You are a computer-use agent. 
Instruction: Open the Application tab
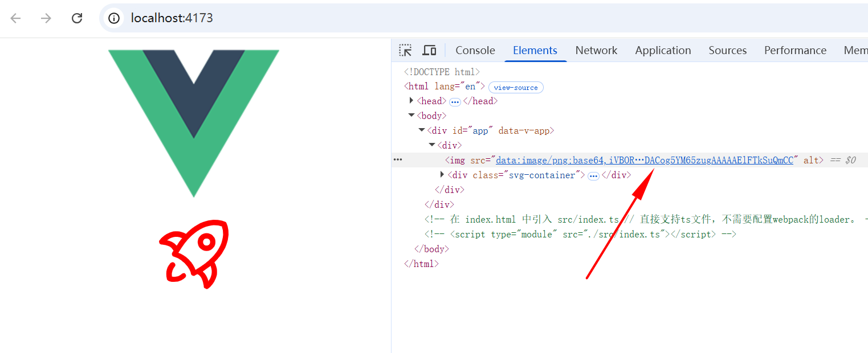663,50
